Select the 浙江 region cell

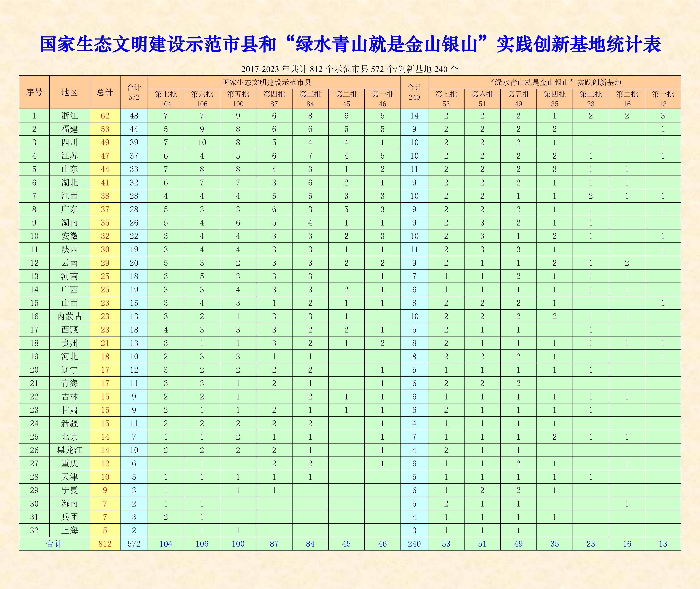(x=69, y=115)
